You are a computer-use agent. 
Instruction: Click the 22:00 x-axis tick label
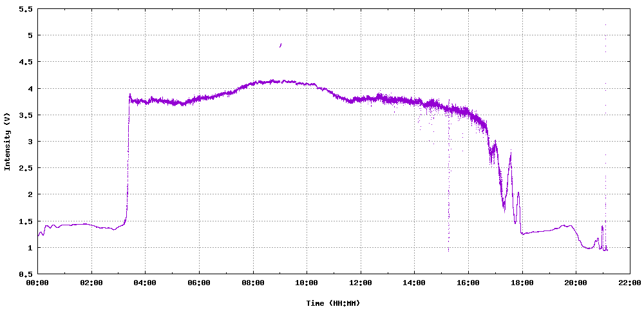[629, 283]
